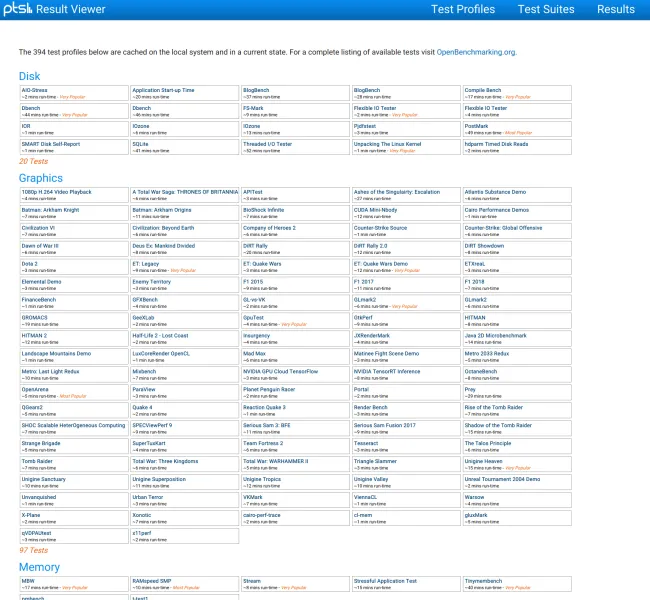Select the Unigine Heaven test
The image size is (650, 600).
pyautogui.click(x=517, y=464)
